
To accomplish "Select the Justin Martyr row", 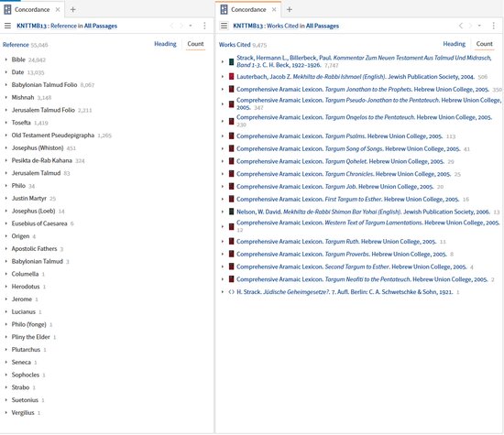I will [x=34, y=198].
